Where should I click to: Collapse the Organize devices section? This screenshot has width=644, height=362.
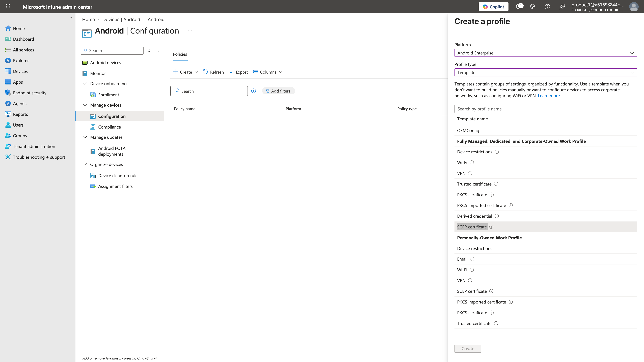point(85,164)
